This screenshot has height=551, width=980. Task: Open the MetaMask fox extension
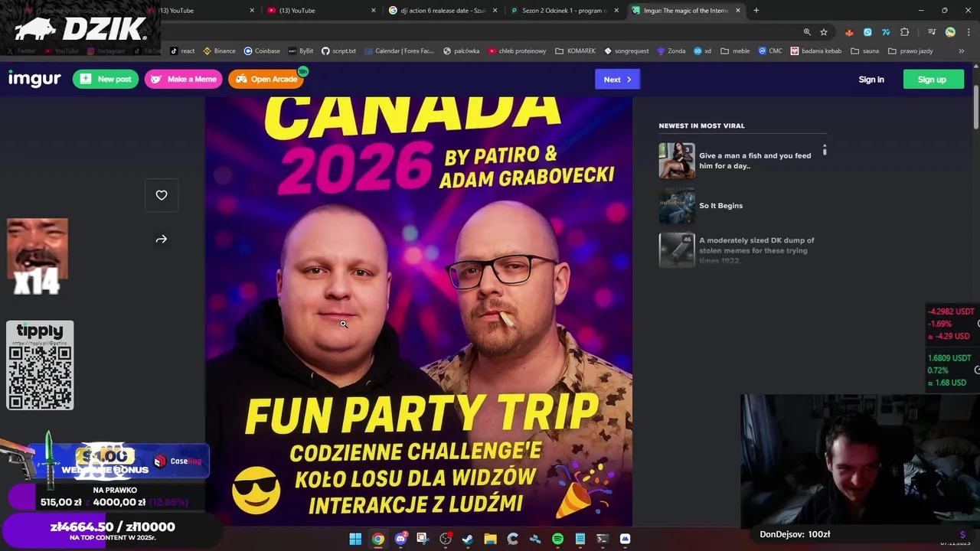pyautogui.click(x=849, y=32)
